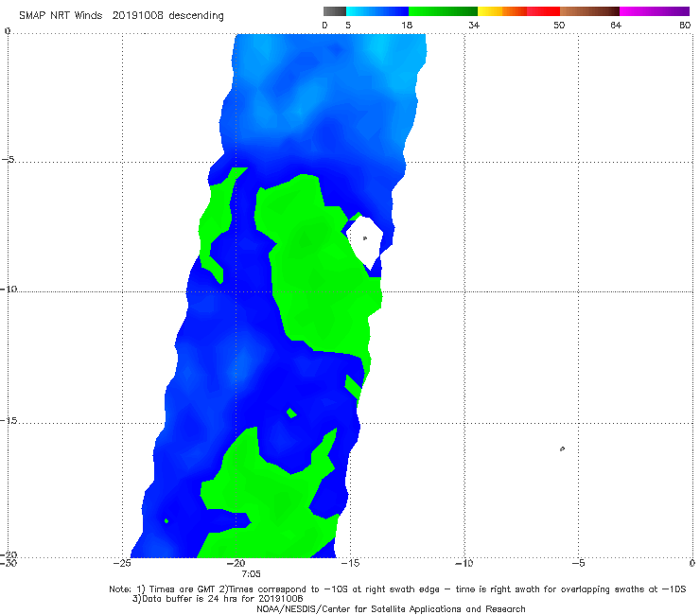Click the small island marker near -5 longitude
Viewport: 700px width, 615px height.
[x=562, y=448]
